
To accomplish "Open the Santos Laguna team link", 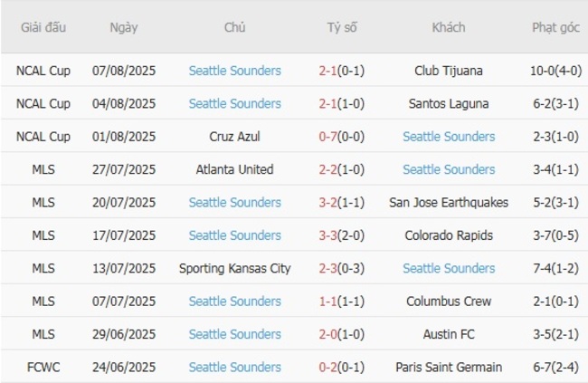I will coord(449,103).
